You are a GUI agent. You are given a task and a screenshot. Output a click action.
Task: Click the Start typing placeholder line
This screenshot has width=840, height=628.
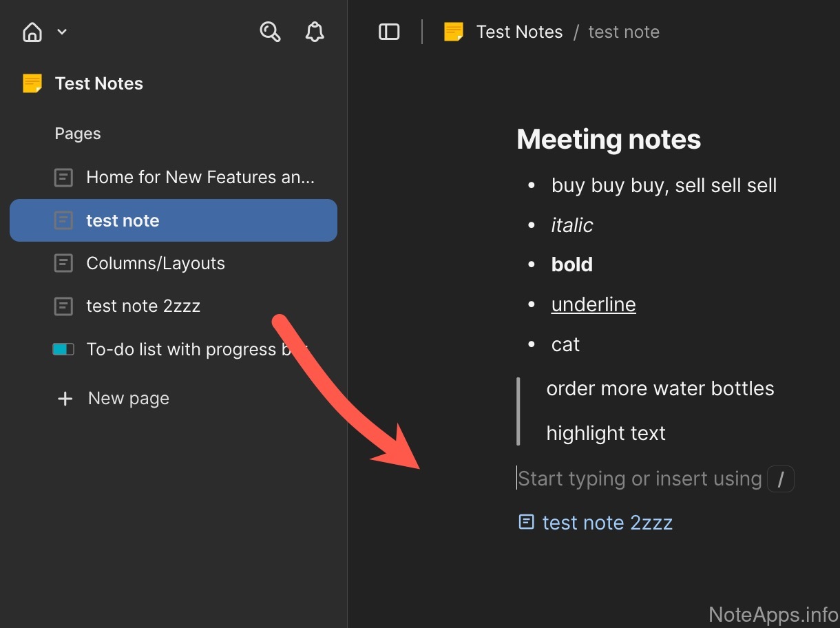tap(640, 479)
